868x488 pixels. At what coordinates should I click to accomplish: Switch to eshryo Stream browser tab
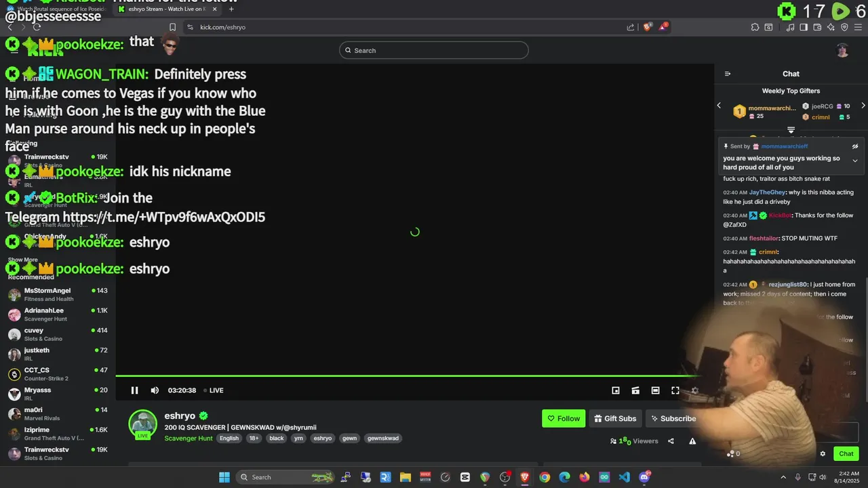pyautogui.click(x=167, y=9)
